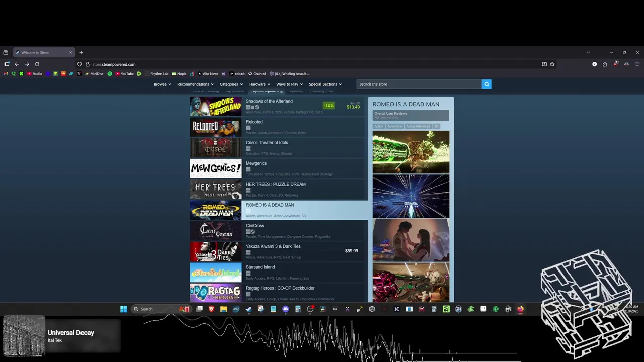The image size is (644, 362).
Task: Click the -10% discount badge
Action: [x=329, y=106]
